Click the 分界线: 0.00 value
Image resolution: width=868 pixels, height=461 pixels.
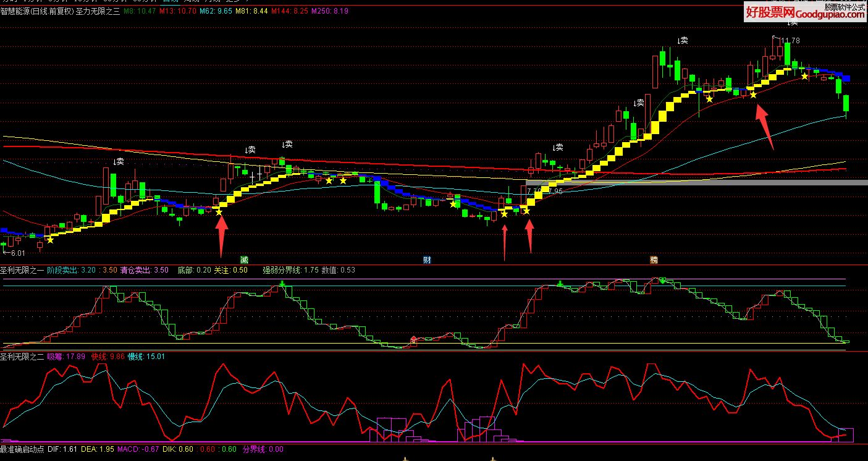263,449
